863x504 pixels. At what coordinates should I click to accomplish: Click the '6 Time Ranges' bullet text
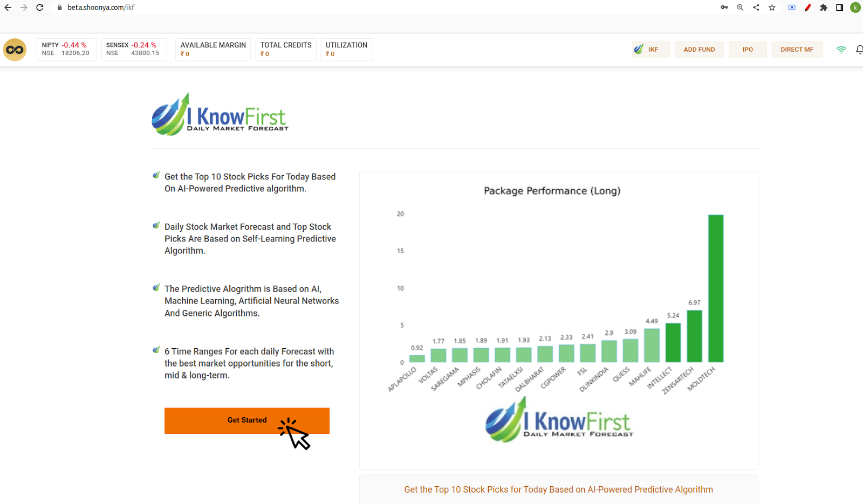tap(249, 363)
